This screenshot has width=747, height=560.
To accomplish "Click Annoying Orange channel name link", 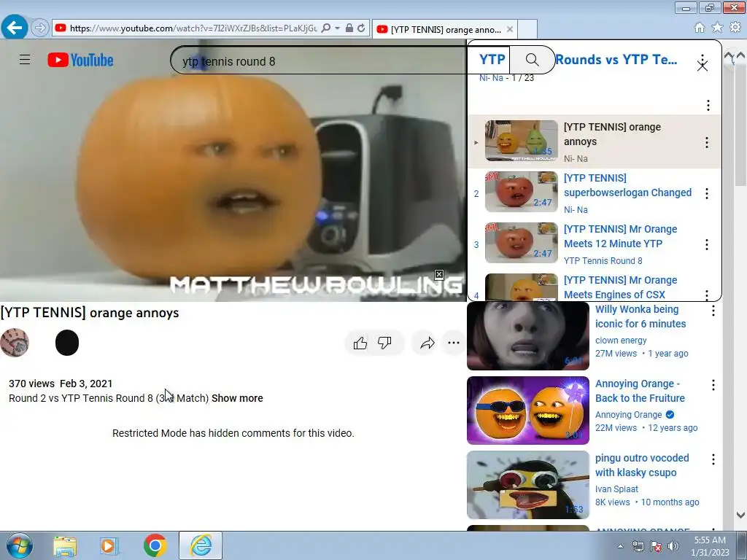I will pos(628,415).
